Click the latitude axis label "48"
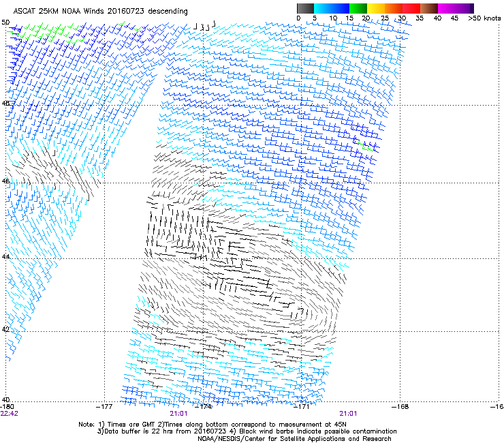Image resolution: width=504 pixels, height=443 pixels. pyautogui.click(x=5, y=103)
